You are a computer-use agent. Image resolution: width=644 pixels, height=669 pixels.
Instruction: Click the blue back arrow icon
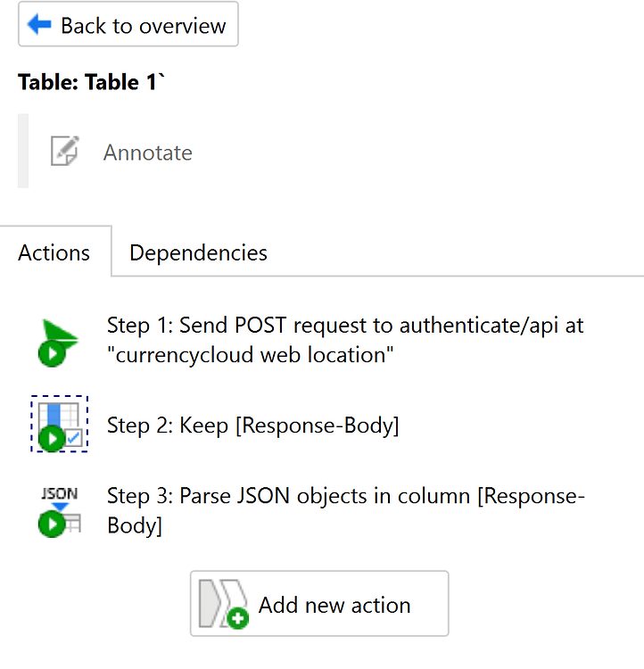pyautogui.click(x=39, y=24)
